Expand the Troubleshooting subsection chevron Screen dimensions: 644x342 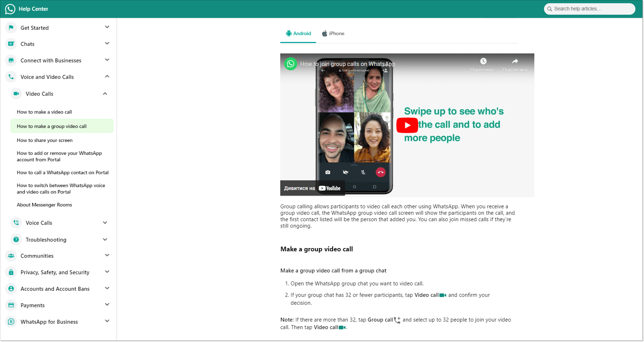coord(105,239)
